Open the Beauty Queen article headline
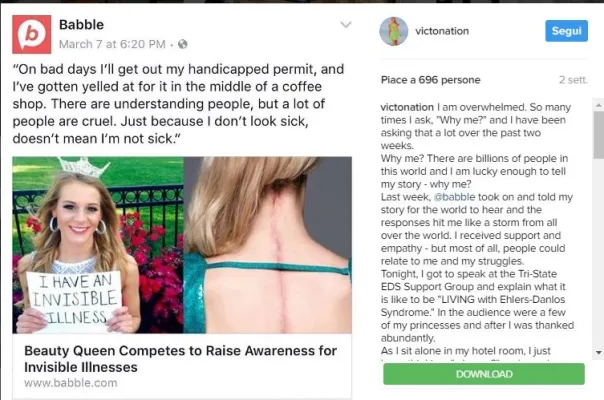Screen dimensions: 604x400 coord(180,359)
